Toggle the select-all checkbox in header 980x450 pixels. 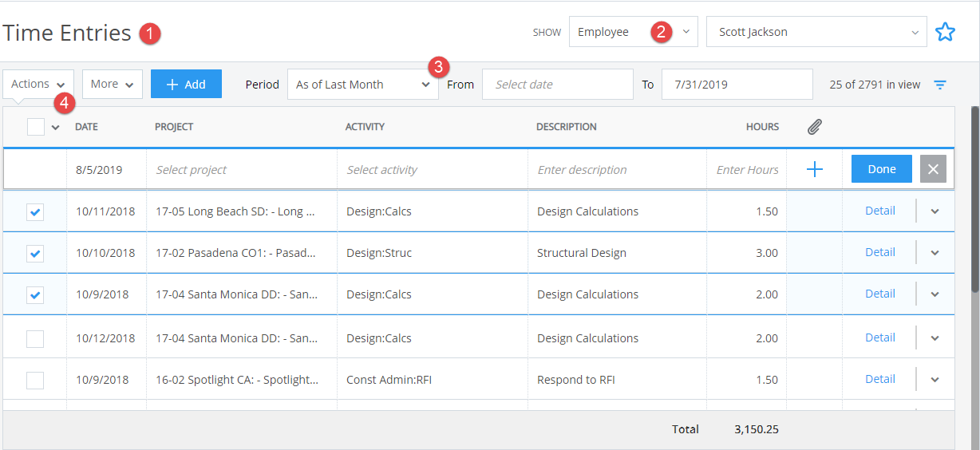pyautogui.click(x=36, y=127)
